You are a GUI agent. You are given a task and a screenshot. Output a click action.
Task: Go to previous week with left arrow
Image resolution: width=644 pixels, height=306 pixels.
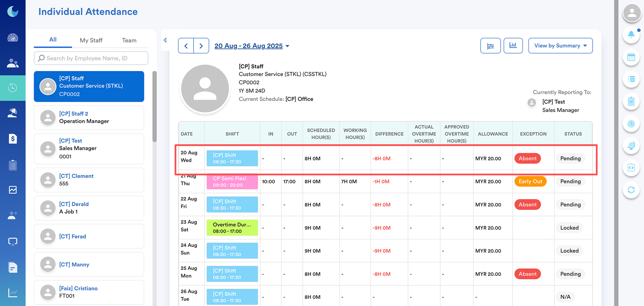(x=186, y=46)
